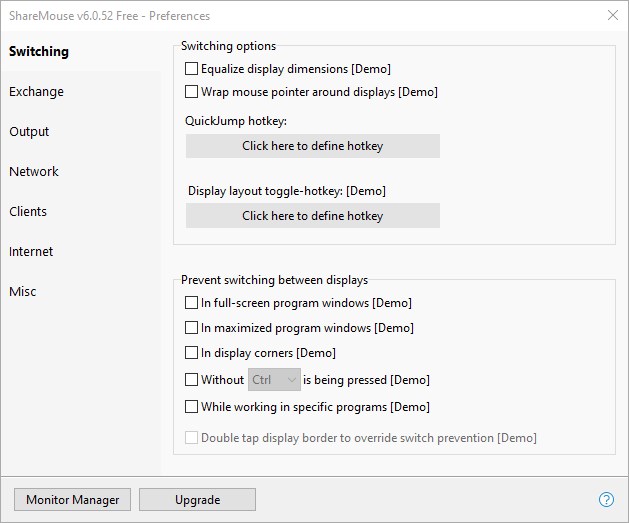The image size is (629, 523).
Task: Show the Misc settings tab
Action: [x=23, y=292]
